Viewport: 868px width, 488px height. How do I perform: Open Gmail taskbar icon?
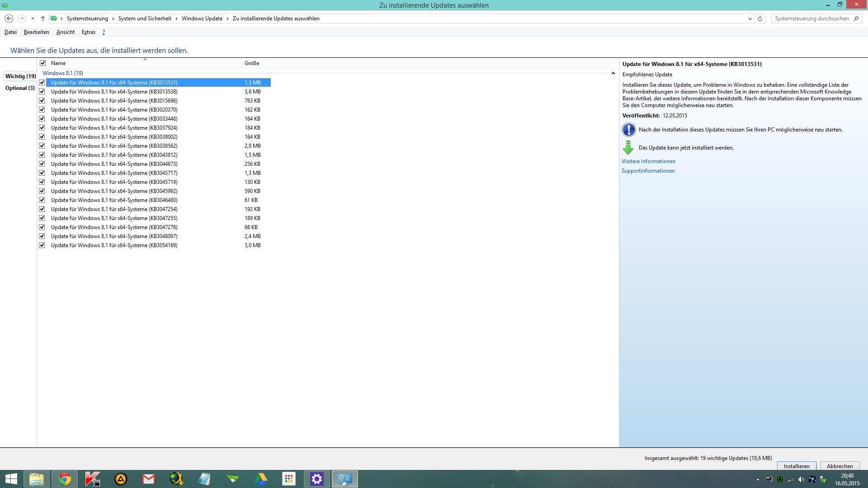click(149, 479)
